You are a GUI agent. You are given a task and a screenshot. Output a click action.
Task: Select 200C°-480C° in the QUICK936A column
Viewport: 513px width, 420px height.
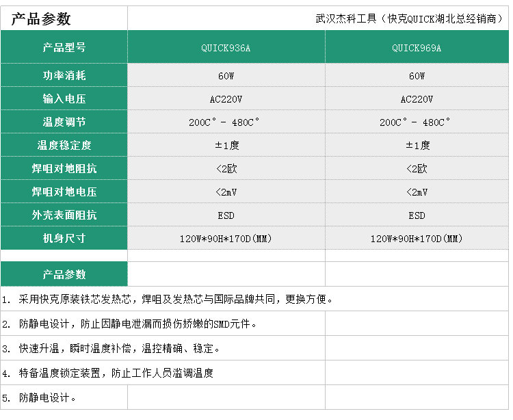coord(224,122)
